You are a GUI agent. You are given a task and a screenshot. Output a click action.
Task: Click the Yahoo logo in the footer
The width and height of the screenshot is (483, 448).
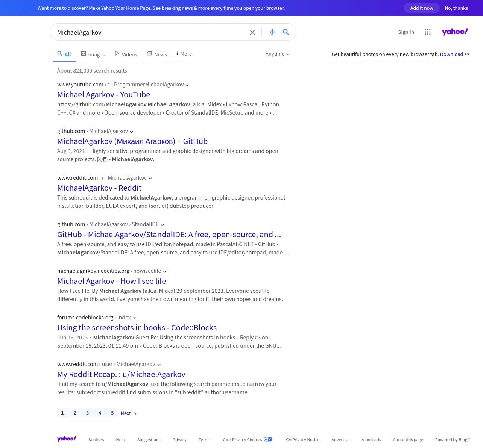(x=67, y=439)
